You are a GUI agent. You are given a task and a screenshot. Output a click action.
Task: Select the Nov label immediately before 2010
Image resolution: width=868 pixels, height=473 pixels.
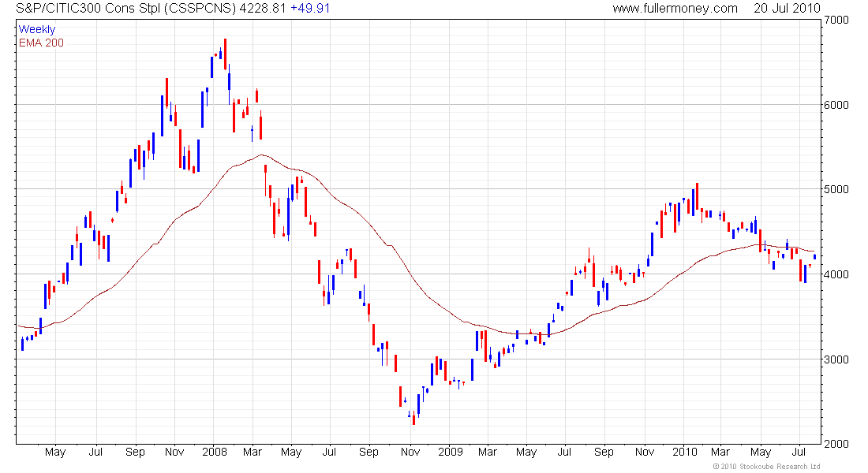click(x=645, y=452)
